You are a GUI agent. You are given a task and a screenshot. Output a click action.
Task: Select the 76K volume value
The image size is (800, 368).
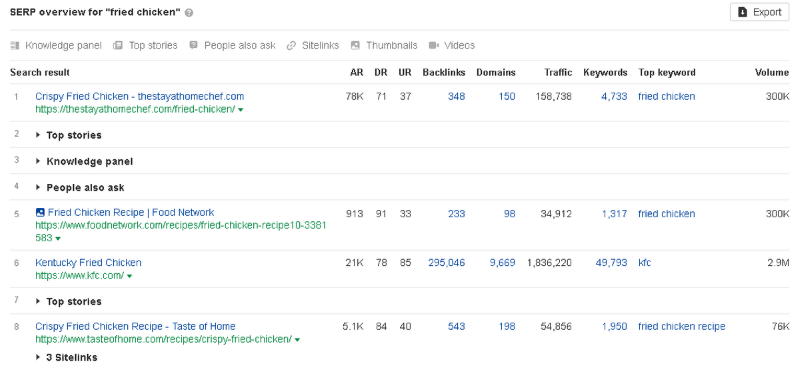pyautogui.click(x=781, y=326)
